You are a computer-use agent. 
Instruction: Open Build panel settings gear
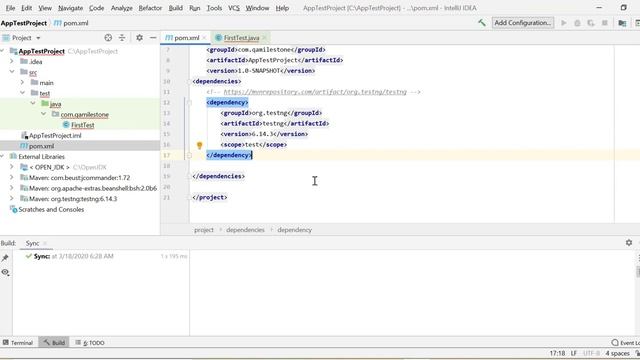click(629, 243)
